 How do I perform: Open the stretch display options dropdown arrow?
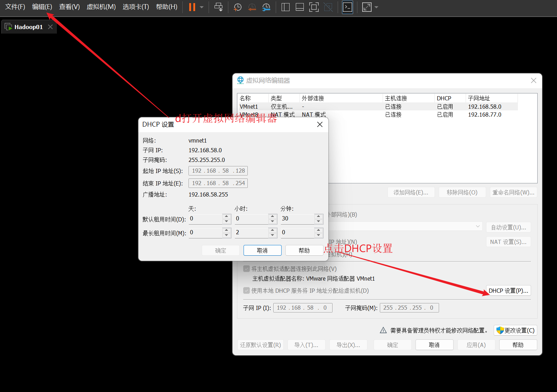[376, 7]
